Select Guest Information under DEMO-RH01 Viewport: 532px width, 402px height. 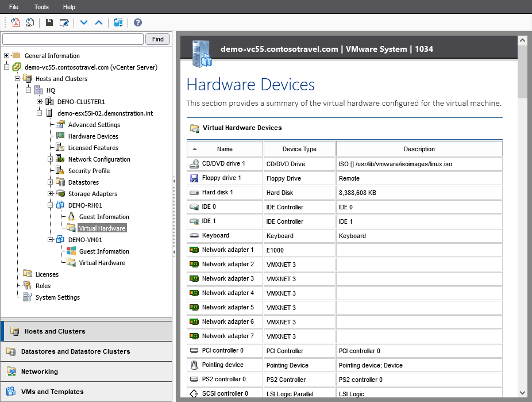pos(104,217)
